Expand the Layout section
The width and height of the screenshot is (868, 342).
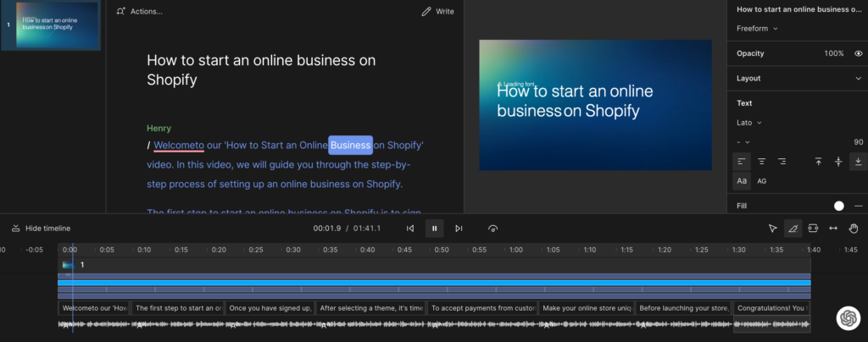858,78
